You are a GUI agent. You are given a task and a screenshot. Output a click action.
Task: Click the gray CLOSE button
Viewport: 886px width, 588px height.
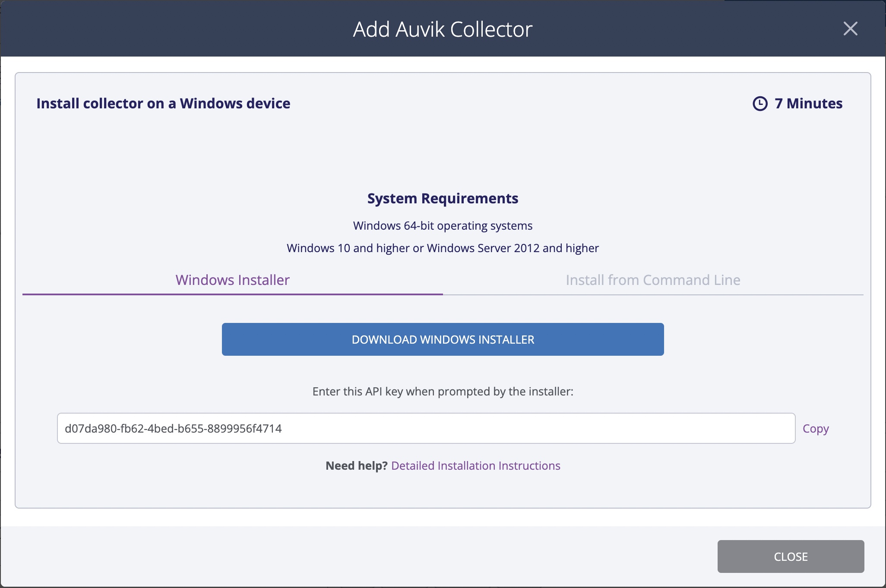(x=791, y=556)
